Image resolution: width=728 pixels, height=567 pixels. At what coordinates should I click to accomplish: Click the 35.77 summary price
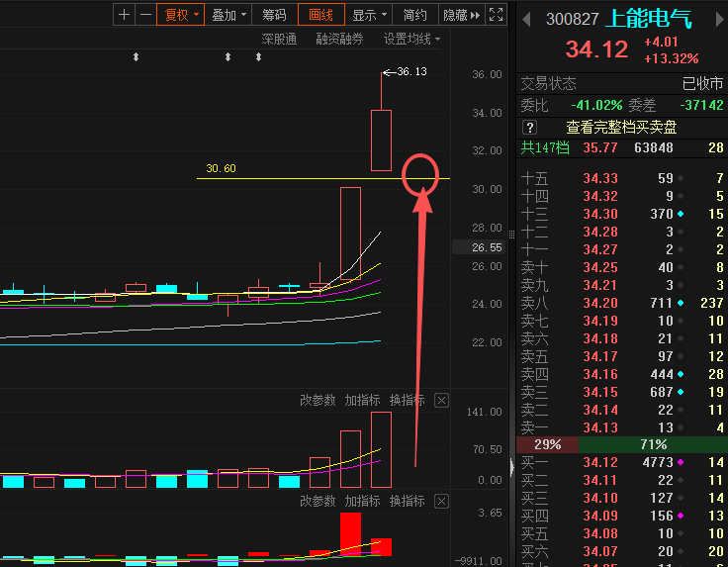coord(600,147)
